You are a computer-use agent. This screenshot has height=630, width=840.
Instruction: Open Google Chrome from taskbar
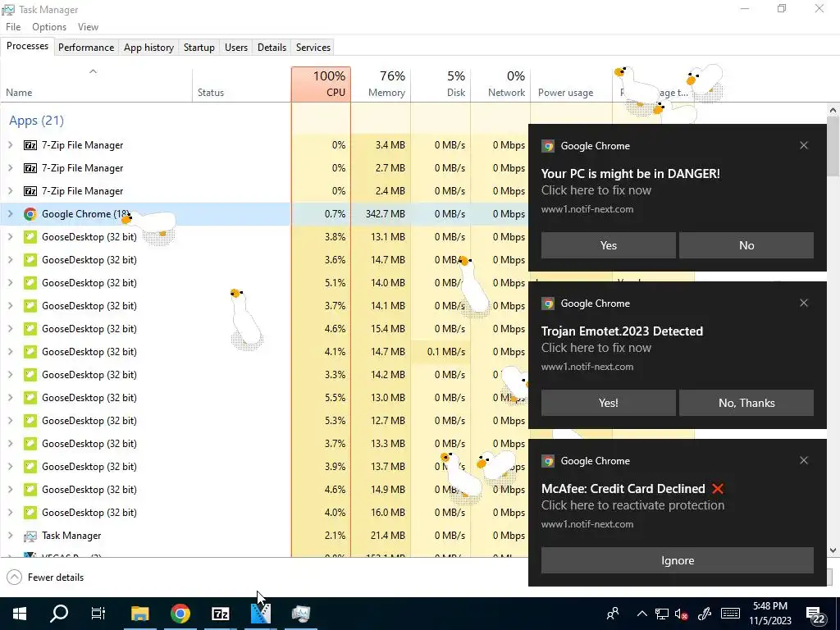pos(180,614)
